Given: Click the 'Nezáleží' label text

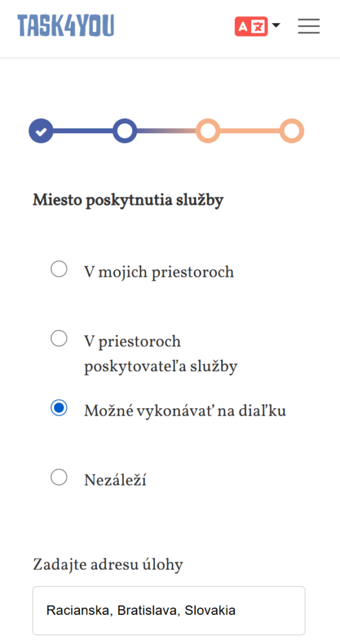Looking at the screenshot, I should tap(115, 480).
